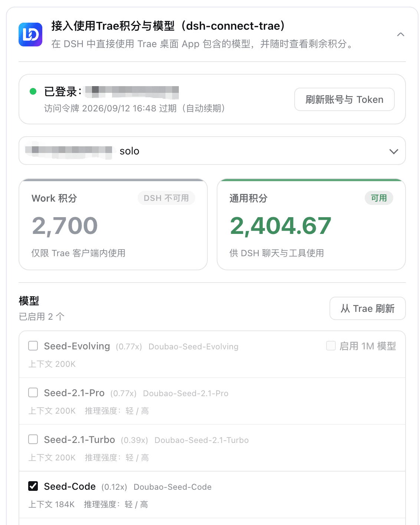The width and height of the screenshot is (420, 525).
Task: Click the green logged-in status dot
Action: click(33, 91)
